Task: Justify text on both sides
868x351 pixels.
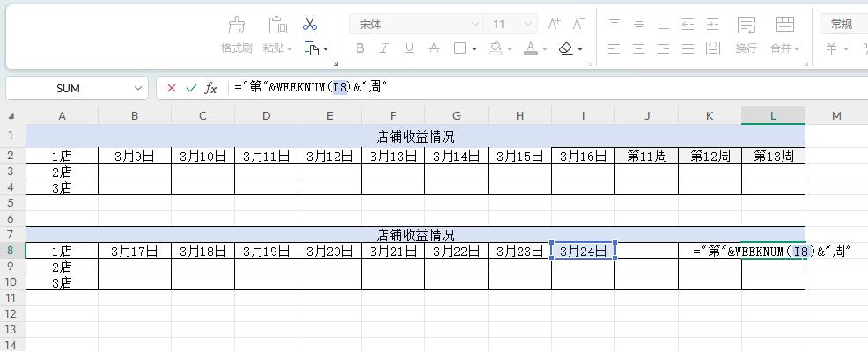Action: click(688, 48)
